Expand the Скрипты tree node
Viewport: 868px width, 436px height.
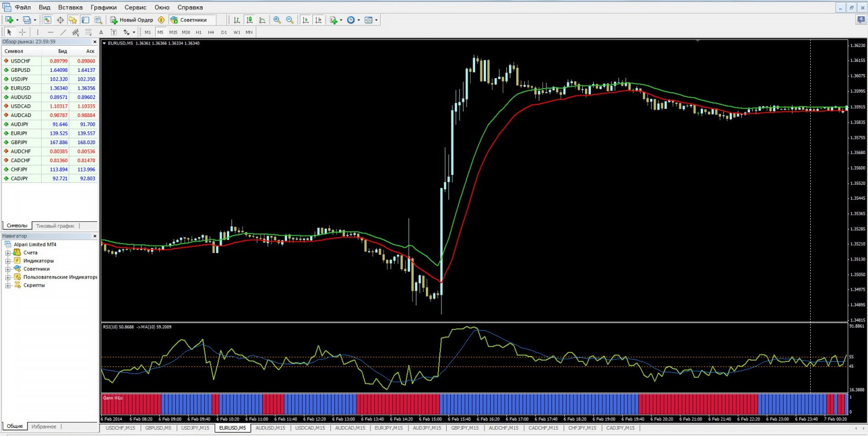[8, 285]
